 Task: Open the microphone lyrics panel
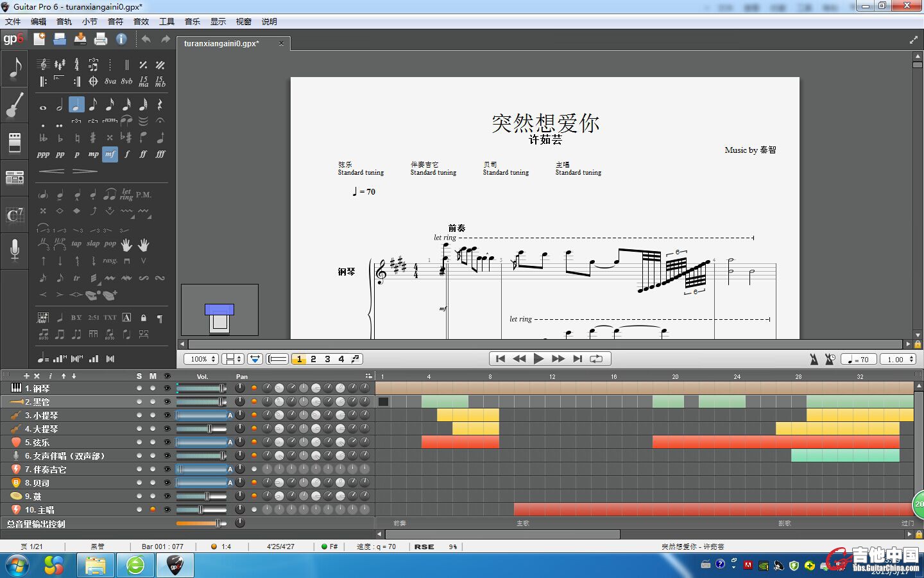click(15, 250)
